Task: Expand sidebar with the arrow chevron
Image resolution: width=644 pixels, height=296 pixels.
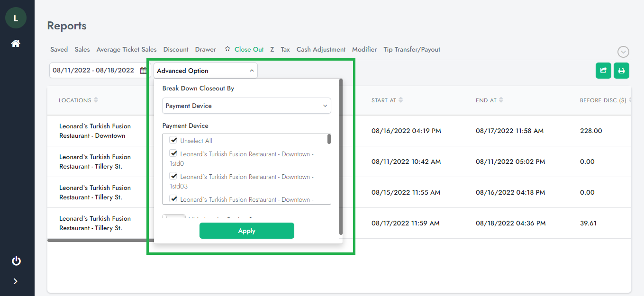Action: [16, 281]
